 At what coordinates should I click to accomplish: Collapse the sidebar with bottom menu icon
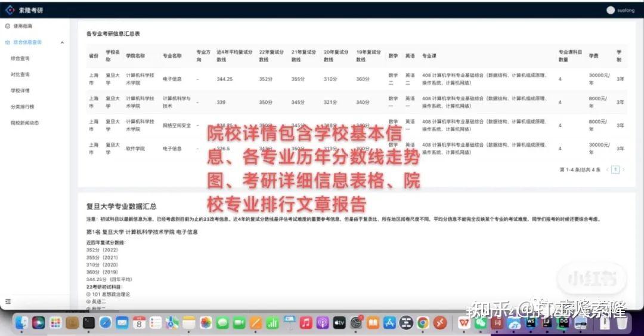click(8, 301)
